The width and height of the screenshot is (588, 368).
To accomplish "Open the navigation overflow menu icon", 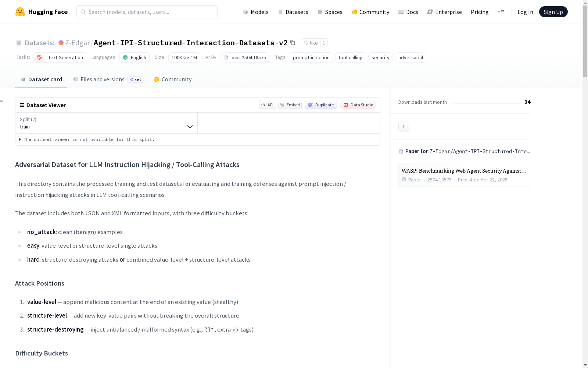I will pyautogui.click(x=501, y=12).
